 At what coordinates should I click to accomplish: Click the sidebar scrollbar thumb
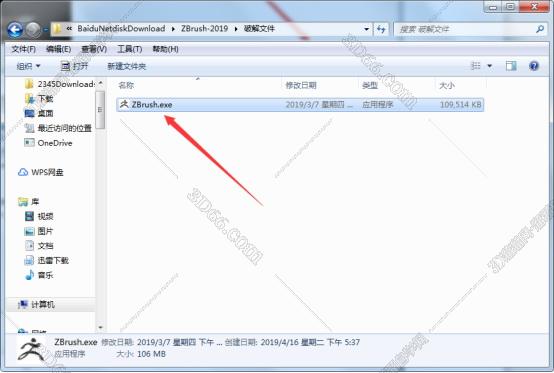coord(100,110)
